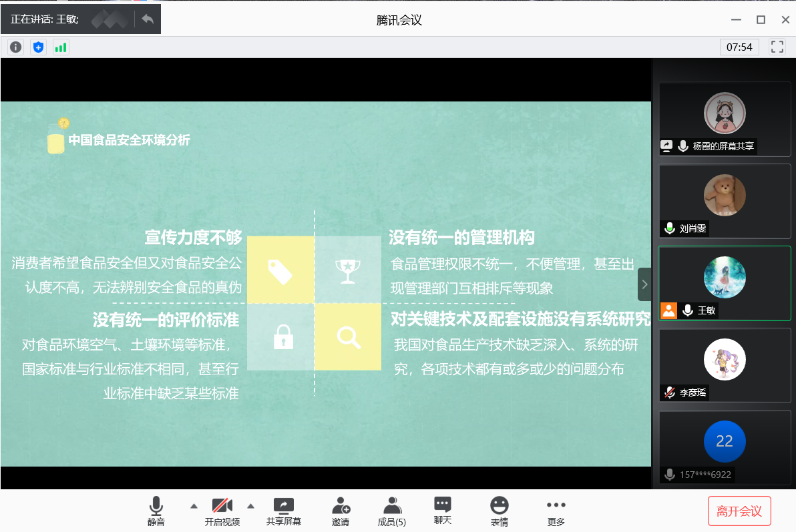Start sharing with 共享屏幕 button

[x=284, y=511]
